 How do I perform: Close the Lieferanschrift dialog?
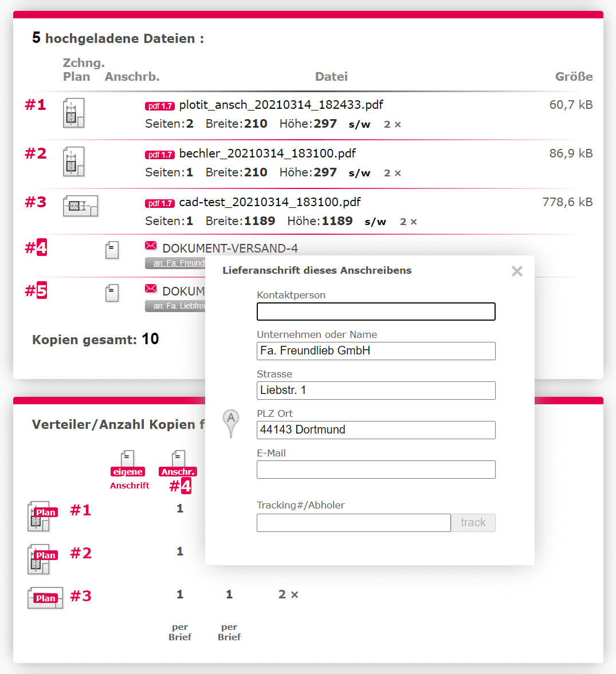[x=517, y=271]
